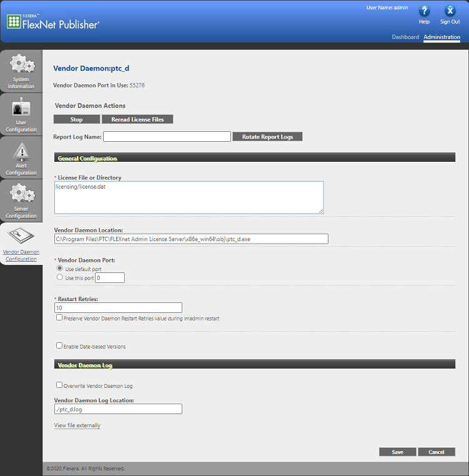
Task: Click the User Name: admin text
Action: 387,7
